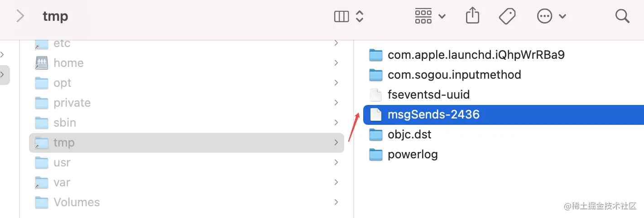
Task: Go forward with the navigation chevron
Action: click(20, 17)
